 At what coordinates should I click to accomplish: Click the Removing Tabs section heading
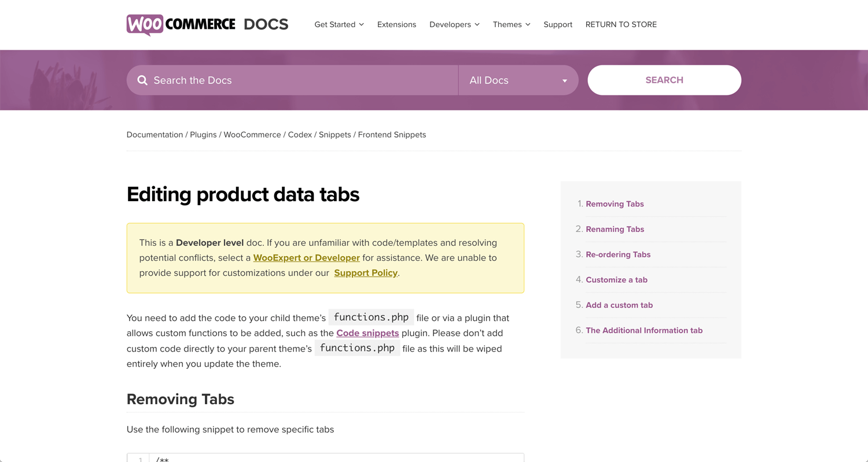[181, 400]
